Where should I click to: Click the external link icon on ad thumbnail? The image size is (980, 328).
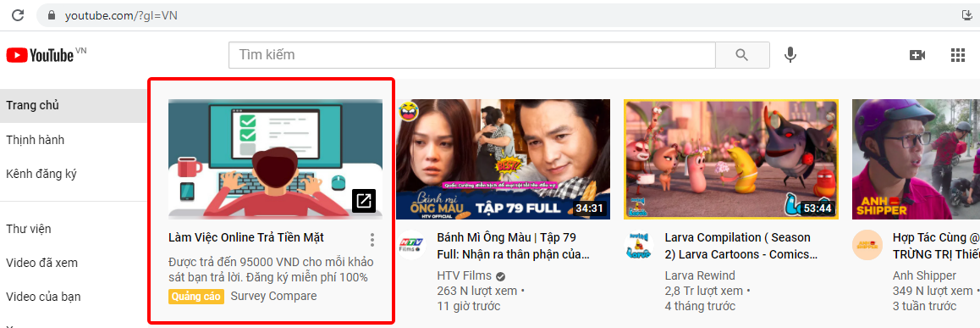click(364, 200)
